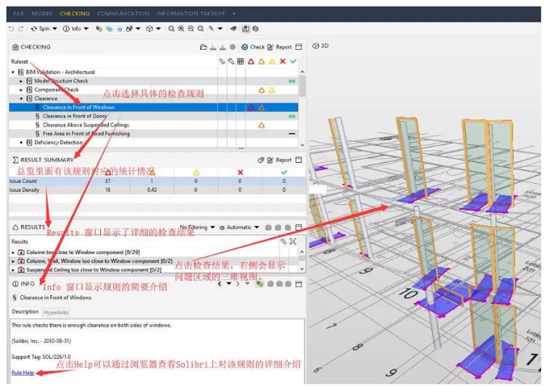The height and width of the screenshot is (392, 549).
Task: Collapse the Clearance ruleset node
Action: coord(21,98)
